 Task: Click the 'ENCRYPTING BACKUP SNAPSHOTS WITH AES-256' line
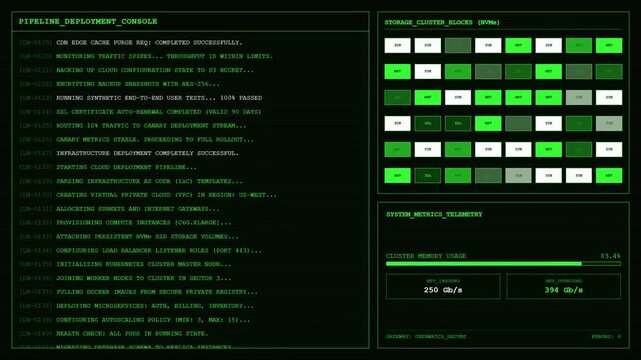click(x=119, y=84)
